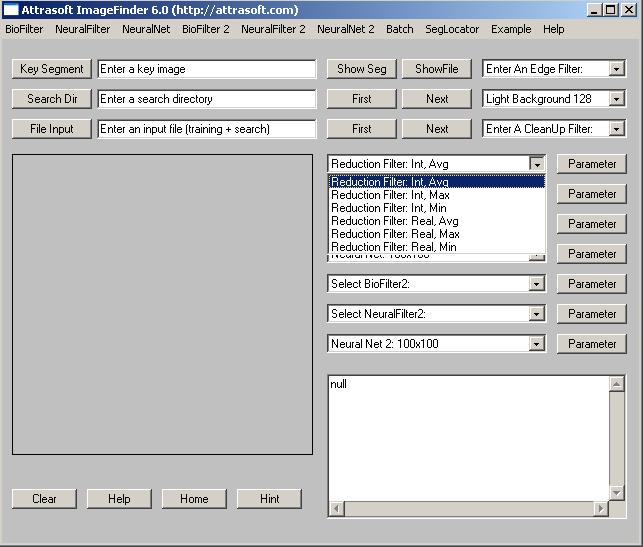Click in the key image text field
This screenshot has width=643, height=547.
[206, 69]
